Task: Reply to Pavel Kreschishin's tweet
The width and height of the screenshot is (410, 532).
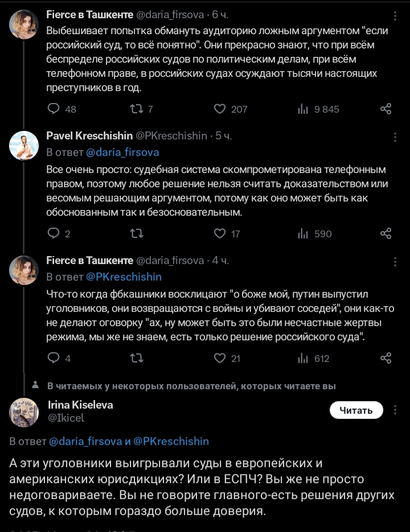Action: (54, 233)
